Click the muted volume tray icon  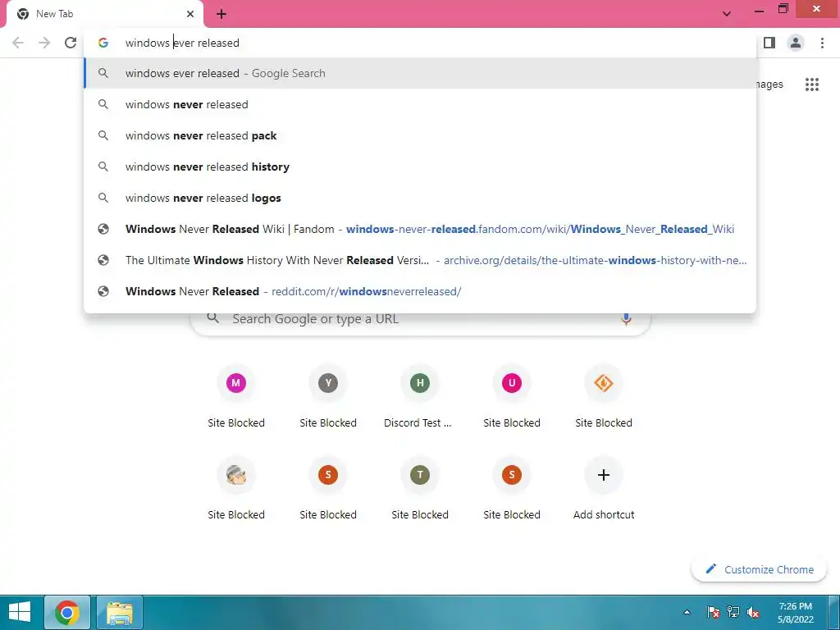tap(753, 612)
